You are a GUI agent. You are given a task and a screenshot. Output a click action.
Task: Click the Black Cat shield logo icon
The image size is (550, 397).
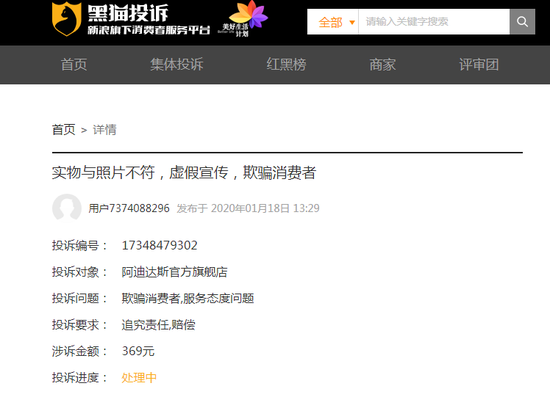click(x=66, y=19)
